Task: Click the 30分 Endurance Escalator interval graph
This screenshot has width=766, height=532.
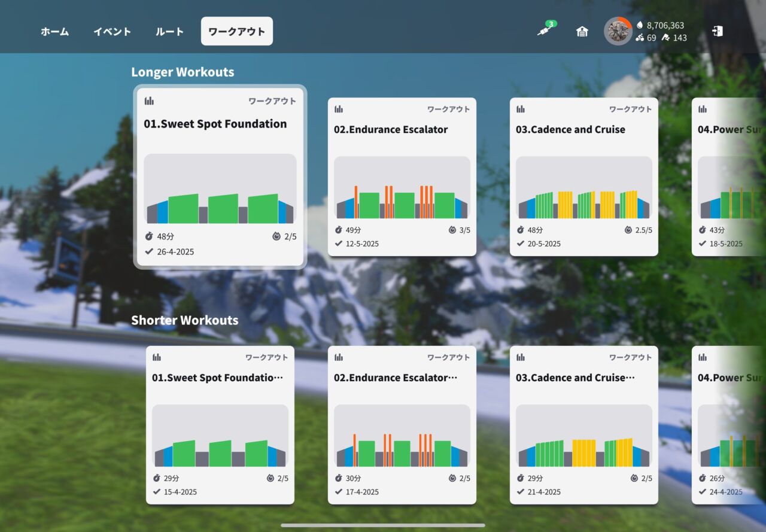Action: 402,436
